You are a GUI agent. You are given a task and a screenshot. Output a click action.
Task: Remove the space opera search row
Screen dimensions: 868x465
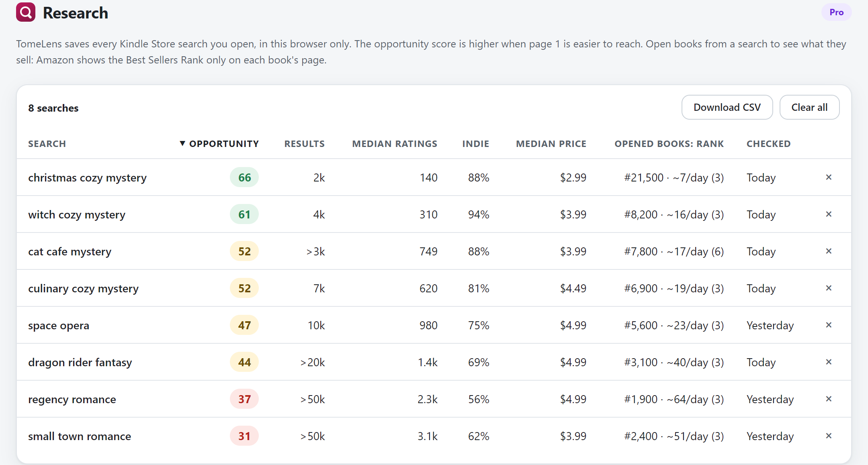[x=829, y=325]
